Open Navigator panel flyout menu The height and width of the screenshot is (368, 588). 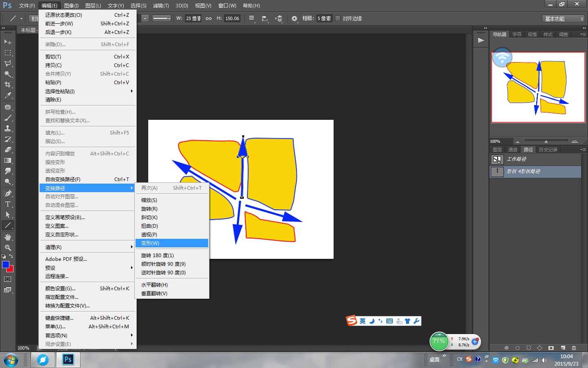tap(583, 34)
